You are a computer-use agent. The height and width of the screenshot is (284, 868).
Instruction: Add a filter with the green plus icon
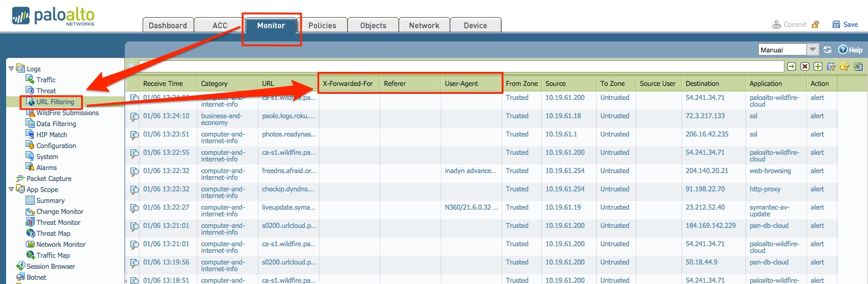click(x=818, y=66)
